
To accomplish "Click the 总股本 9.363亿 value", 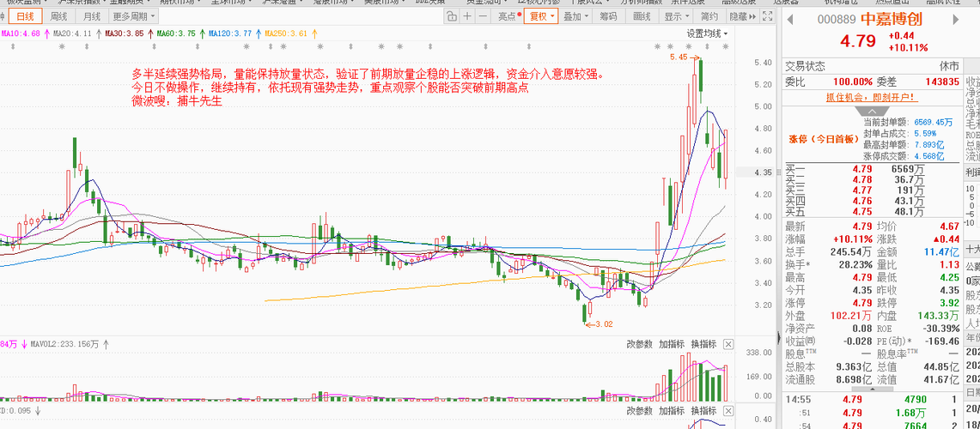I will 853,366.
